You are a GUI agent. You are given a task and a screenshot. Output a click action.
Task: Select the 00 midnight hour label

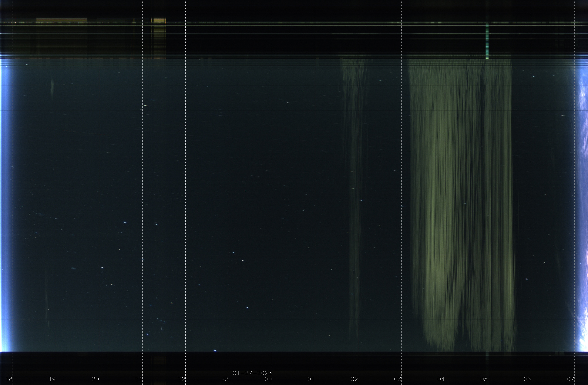tap(268, 379)
